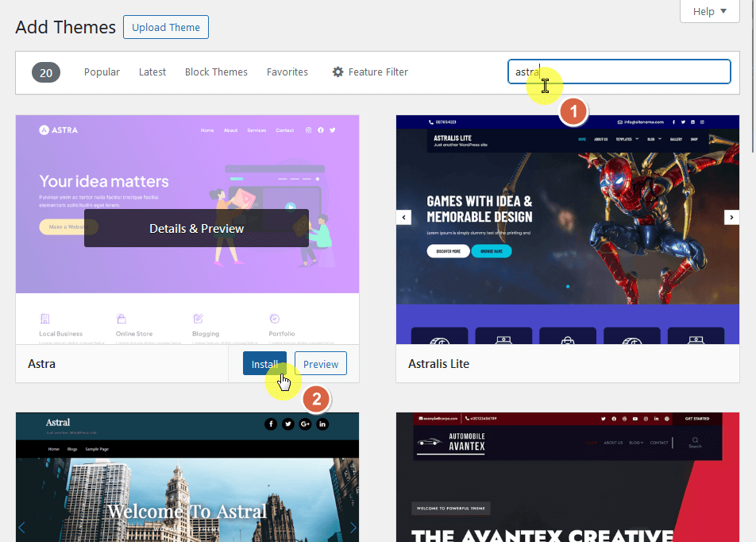Click the Astra theme name label
Viewport: 756px width, 542px height.
coord(41,364)
